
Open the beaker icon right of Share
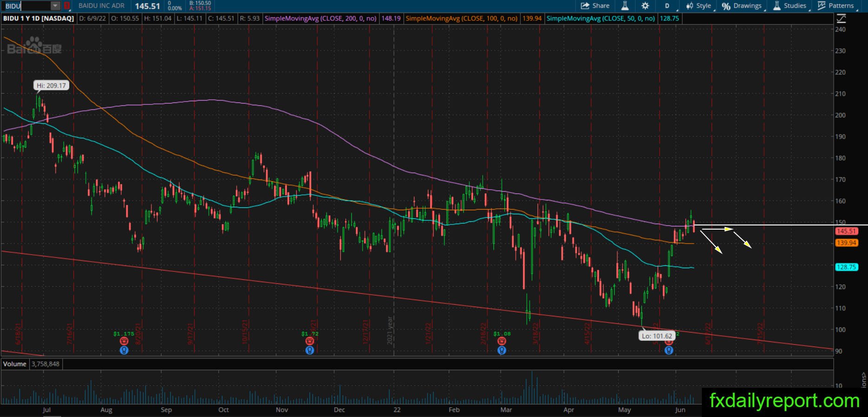coord(625,6)
